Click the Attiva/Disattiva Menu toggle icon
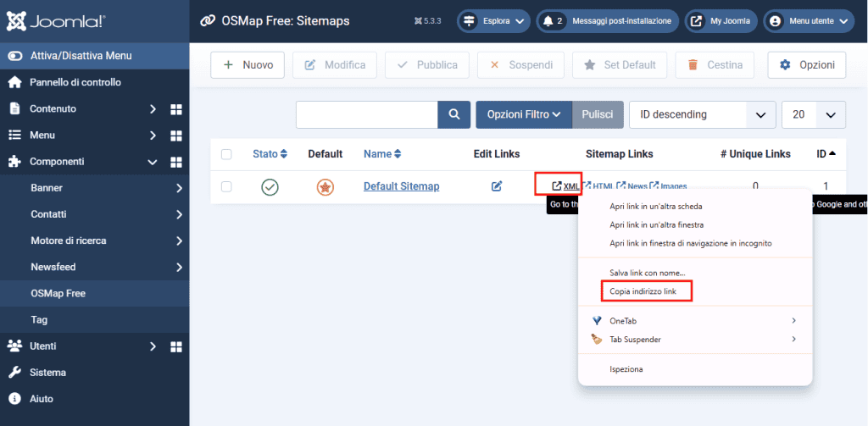Viewport: 868px width, 426px height. coord(15,56)
